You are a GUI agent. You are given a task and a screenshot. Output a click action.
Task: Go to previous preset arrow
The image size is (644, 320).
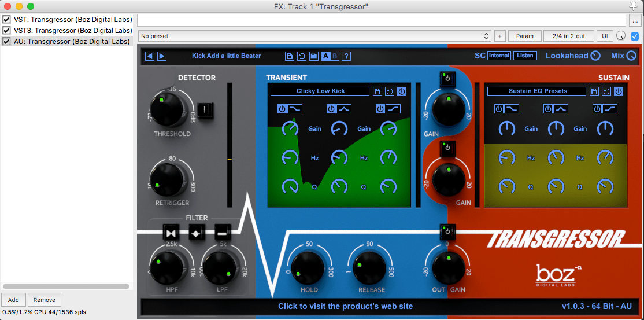point(150,56)
